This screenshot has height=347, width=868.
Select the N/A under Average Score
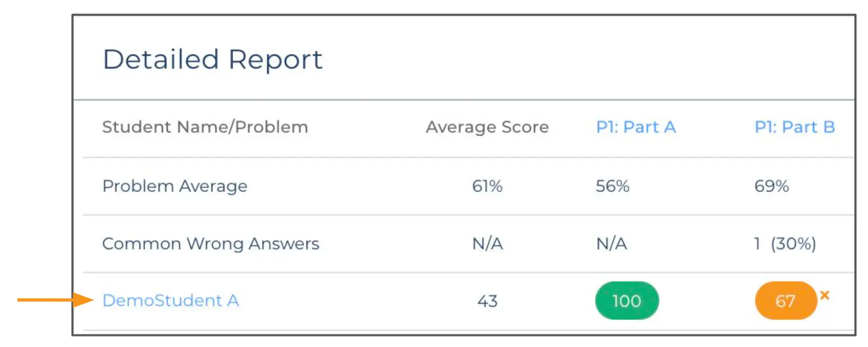[487, 243]
